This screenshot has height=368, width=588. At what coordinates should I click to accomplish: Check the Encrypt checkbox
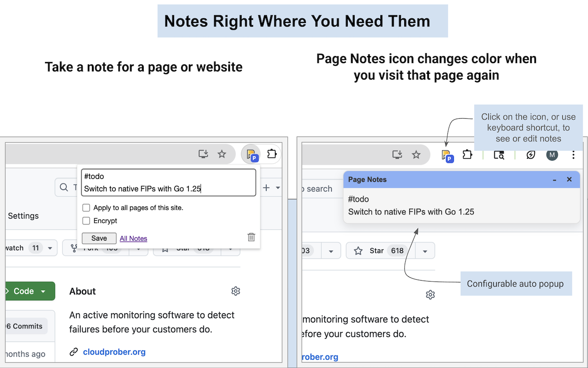[86, 221]
